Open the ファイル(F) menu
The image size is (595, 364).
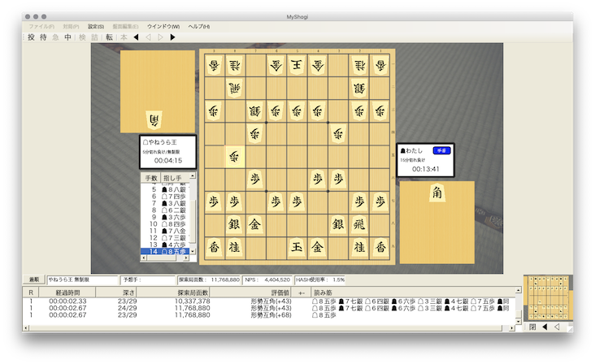point(41,27)
